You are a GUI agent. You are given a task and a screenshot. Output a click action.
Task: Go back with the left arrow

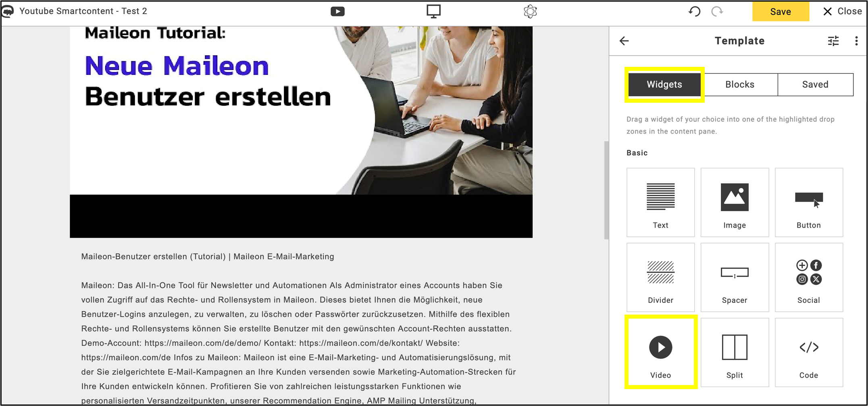tap(624, 41)
